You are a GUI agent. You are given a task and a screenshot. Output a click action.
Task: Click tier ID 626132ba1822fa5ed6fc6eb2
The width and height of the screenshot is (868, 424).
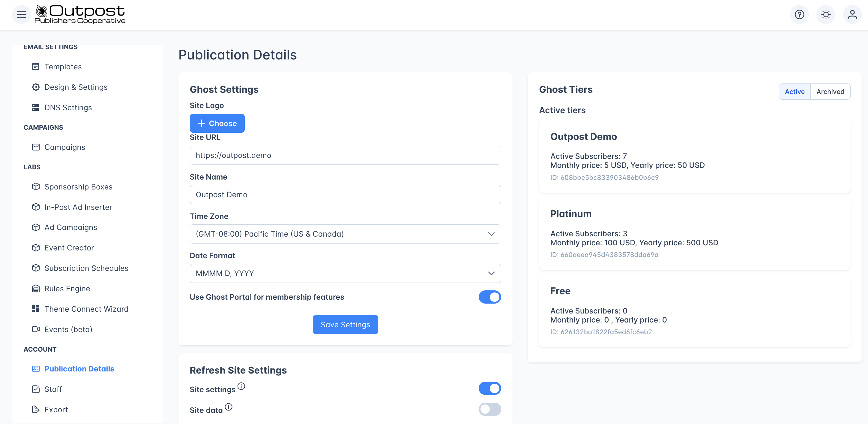(601, 332)
